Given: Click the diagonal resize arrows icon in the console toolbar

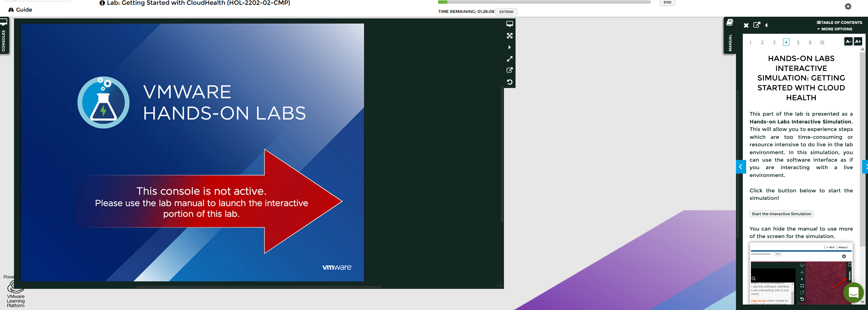Looking at the screenshot, I should [x=509, y=59].
